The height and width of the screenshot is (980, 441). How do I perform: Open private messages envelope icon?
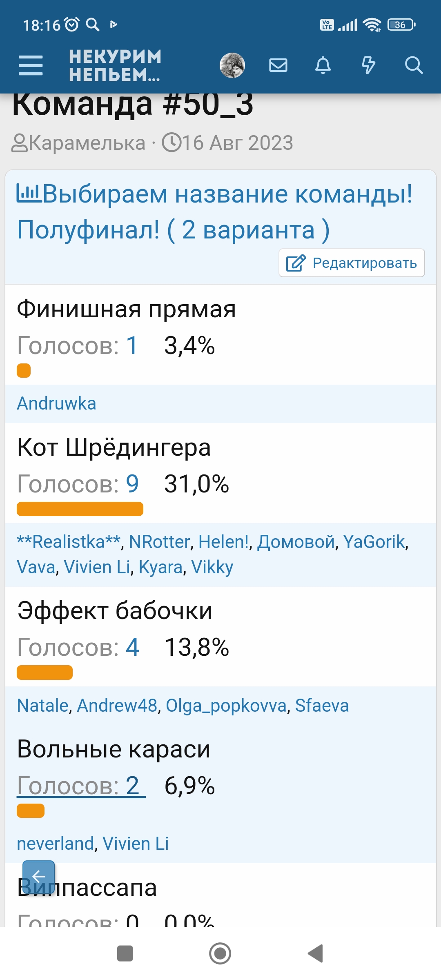(x=278, y=65)
